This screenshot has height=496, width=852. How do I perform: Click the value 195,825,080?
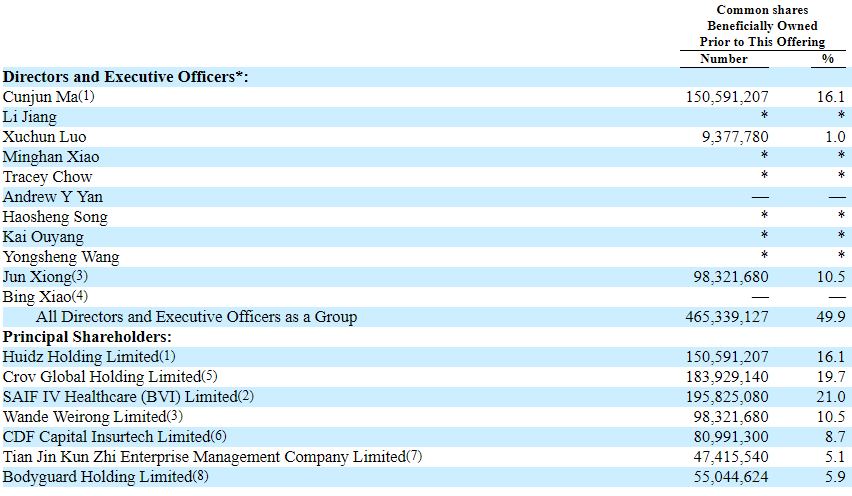tap(727, 397)
